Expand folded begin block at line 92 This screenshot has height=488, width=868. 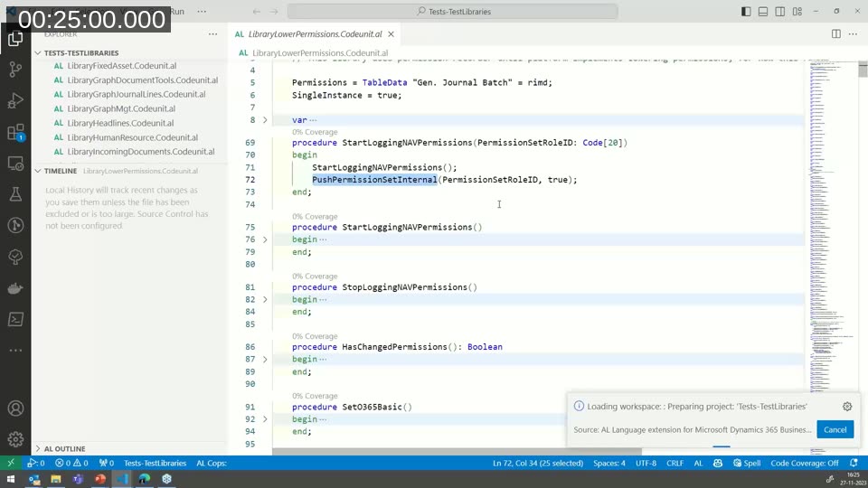[x=265, y=419]
